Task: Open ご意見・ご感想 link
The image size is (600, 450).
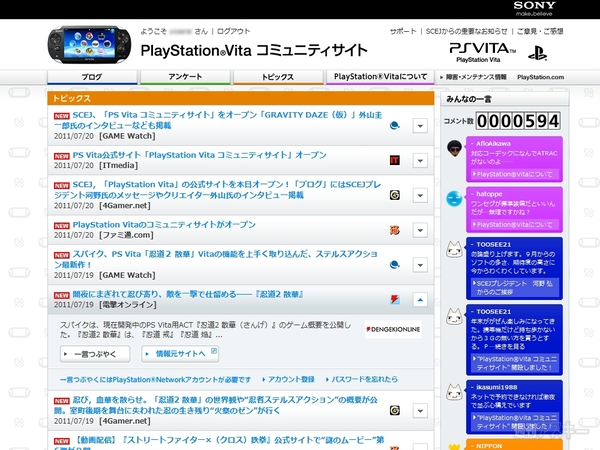Action: 540,31
